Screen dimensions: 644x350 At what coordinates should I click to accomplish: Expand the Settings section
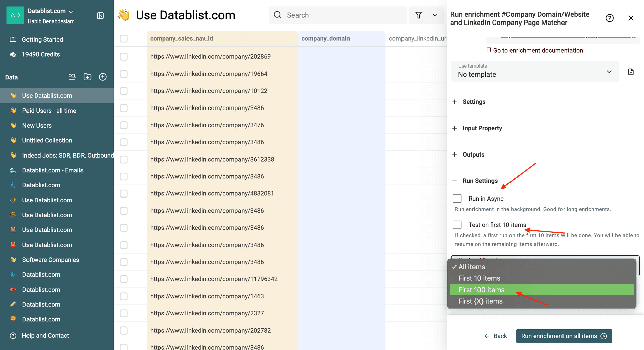pos(474,102)
